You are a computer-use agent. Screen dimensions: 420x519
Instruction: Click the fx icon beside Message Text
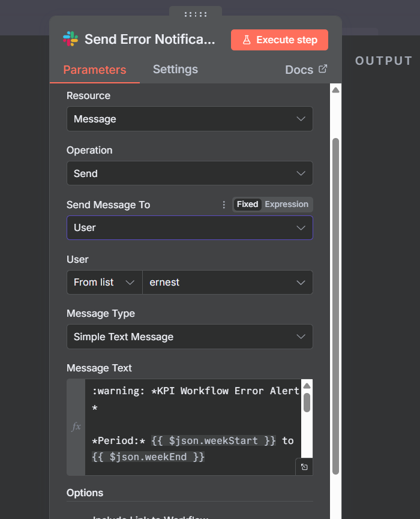(x=76, y=427)
